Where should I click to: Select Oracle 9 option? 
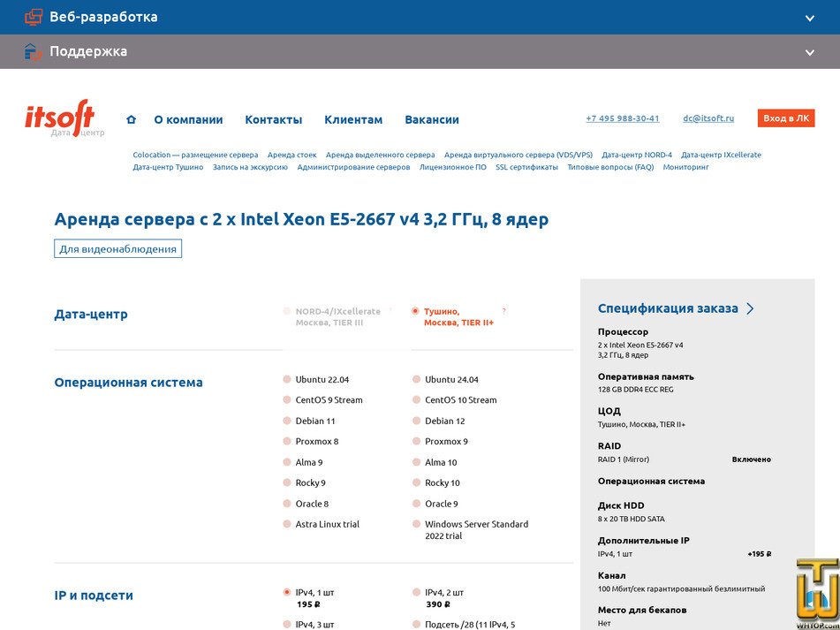click(x=416, y=504)
